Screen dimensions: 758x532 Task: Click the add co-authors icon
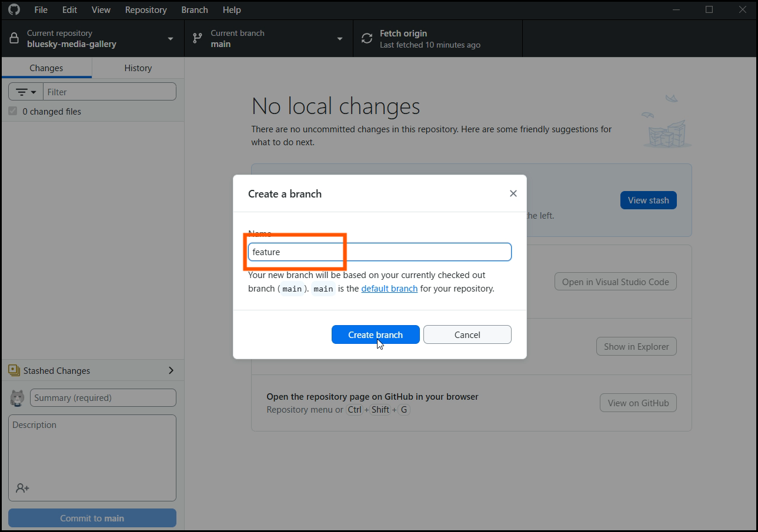22,488
